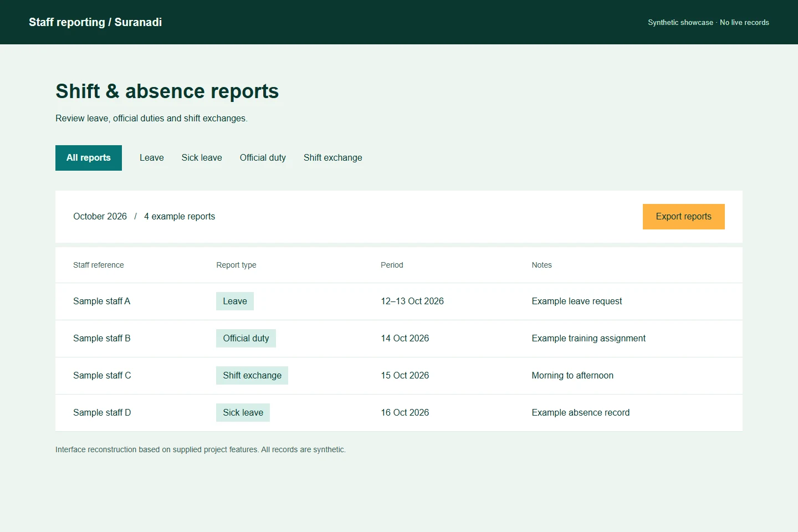Click the Staff reference column header
The image size is (798, 532).
coord(99,265)
